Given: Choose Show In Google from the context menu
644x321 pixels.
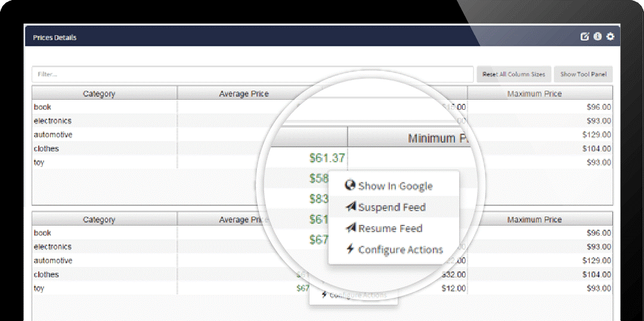Looking at the screenshot, I should point(395,186).
